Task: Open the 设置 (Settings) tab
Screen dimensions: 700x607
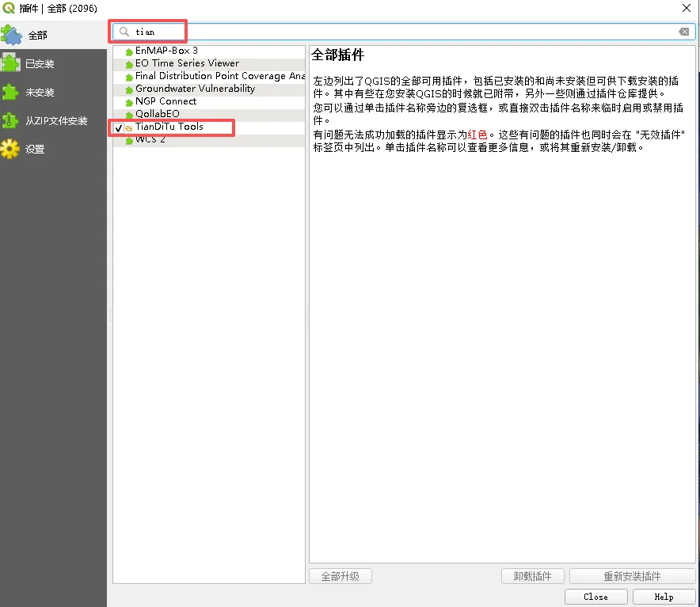Action: (53, 149)
